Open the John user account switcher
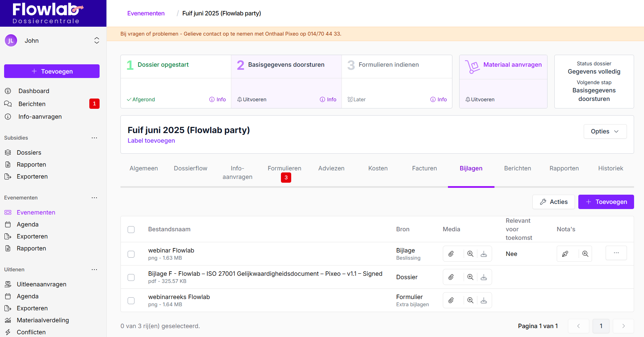The width and height of the screenshot is (644, 337). [96, 41]
